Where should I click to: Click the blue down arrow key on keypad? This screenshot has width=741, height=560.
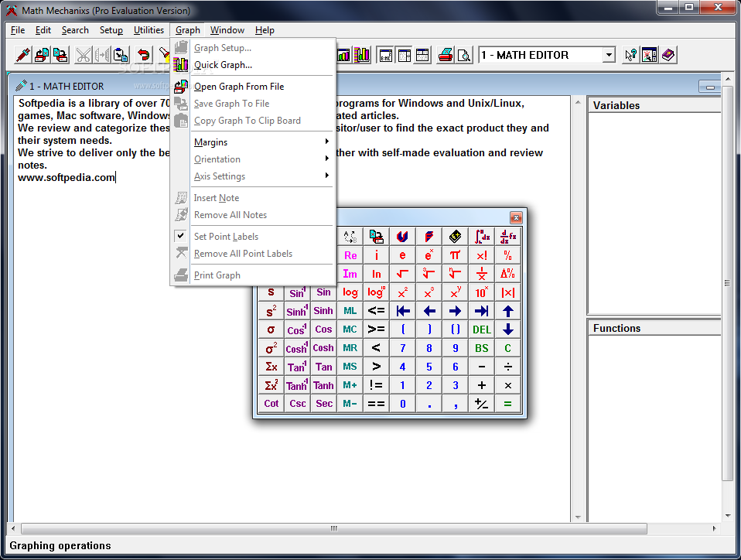click(x=508, y=330)
